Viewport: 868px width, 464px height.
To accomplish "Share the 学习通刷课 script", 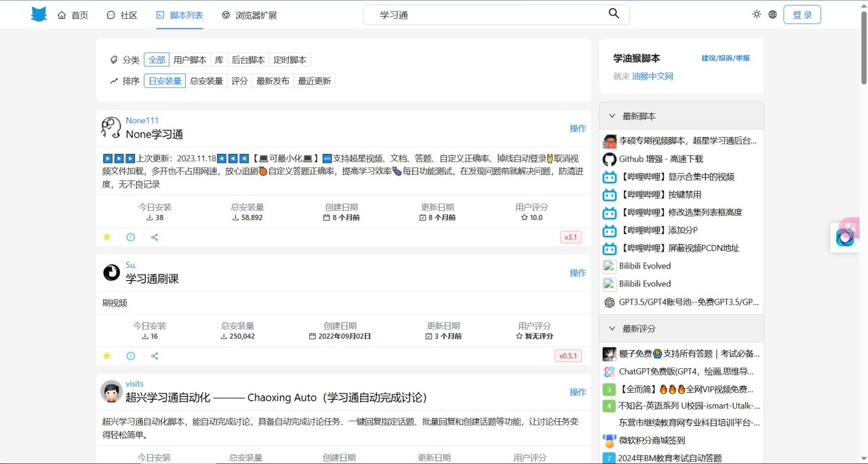I will [155, 356].
